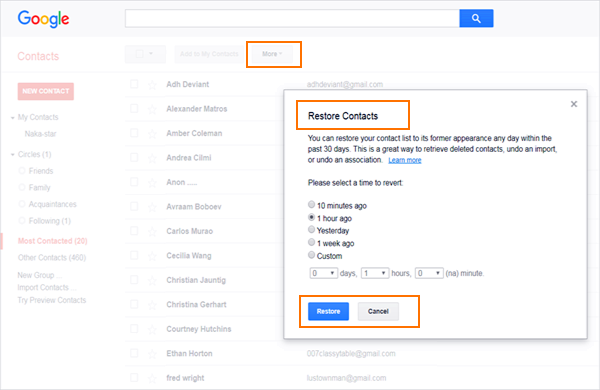Tick the checkbox for Cecilia Wang
The height and width of the screenshot is (390, 600).
[134, 255]
